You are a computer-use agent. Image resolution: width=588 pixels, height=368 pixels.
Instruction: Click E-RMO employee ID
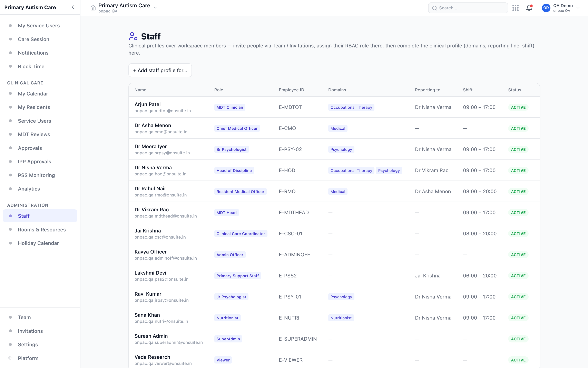pos(287,192)
